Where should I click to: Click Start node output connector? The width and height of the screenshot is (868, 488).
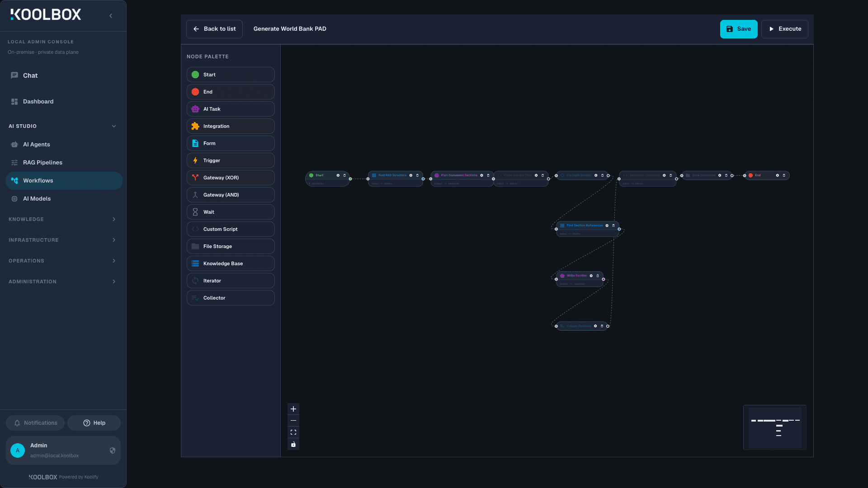coord(350,179)
